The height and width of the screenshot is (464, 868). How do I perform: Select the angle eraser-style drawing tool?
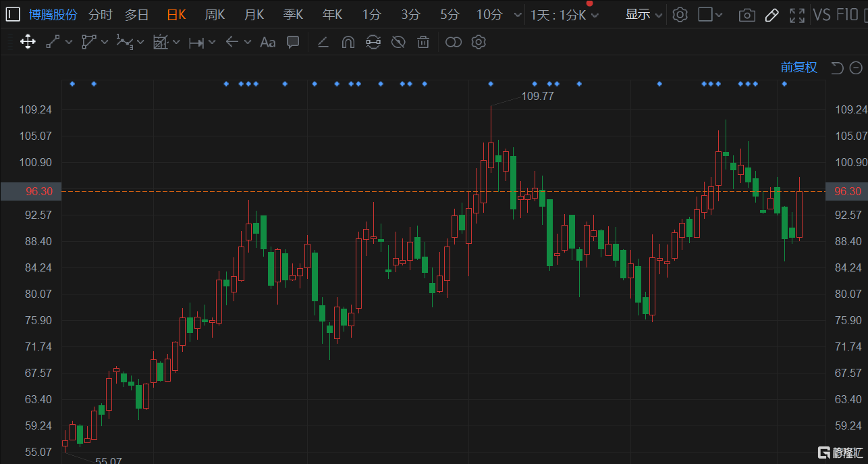pos(323,43)
